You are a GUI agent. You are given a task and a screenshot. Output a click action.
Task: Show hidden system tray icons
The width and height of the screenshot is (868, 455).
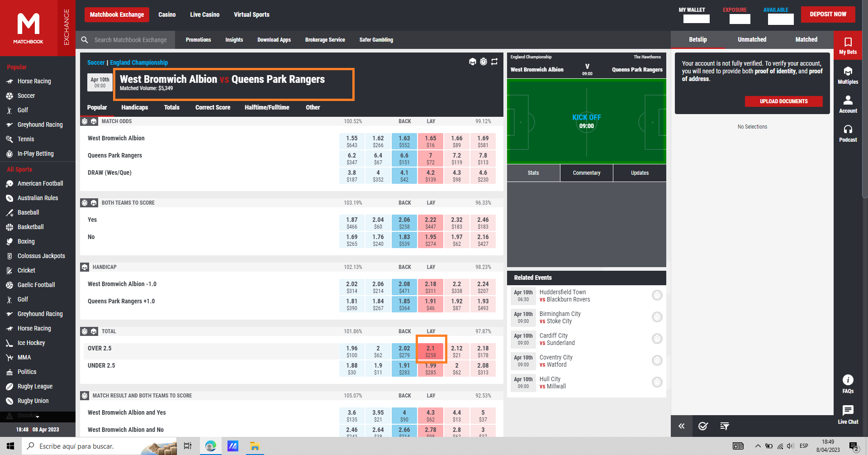coord(758,446)
